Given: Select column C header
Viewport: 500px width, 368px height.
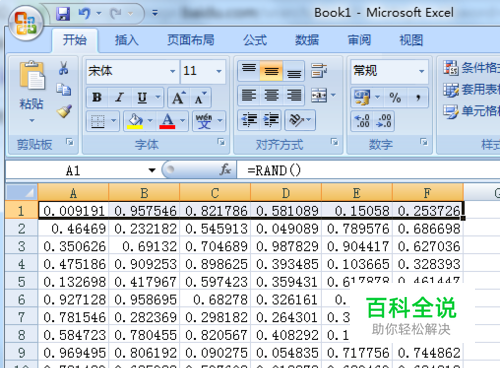Looking at the screenshot, I should [215, 193].
